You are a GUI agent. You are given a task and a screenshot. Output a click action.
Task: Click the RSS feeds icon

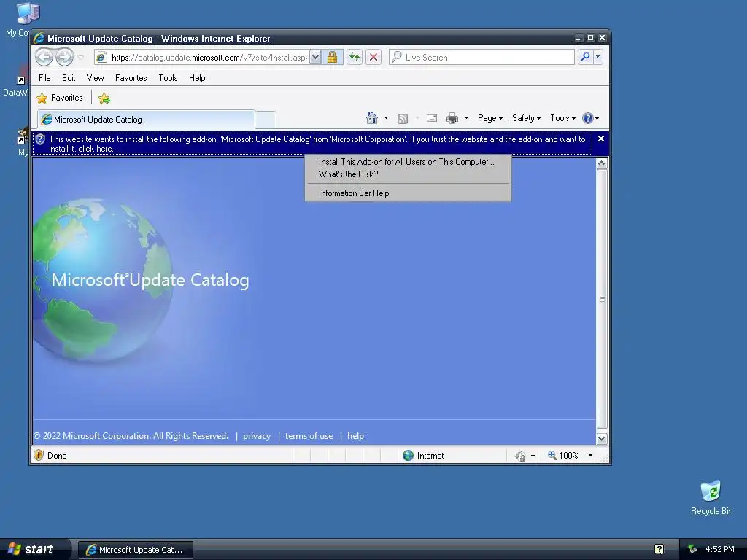coord(403,118)
